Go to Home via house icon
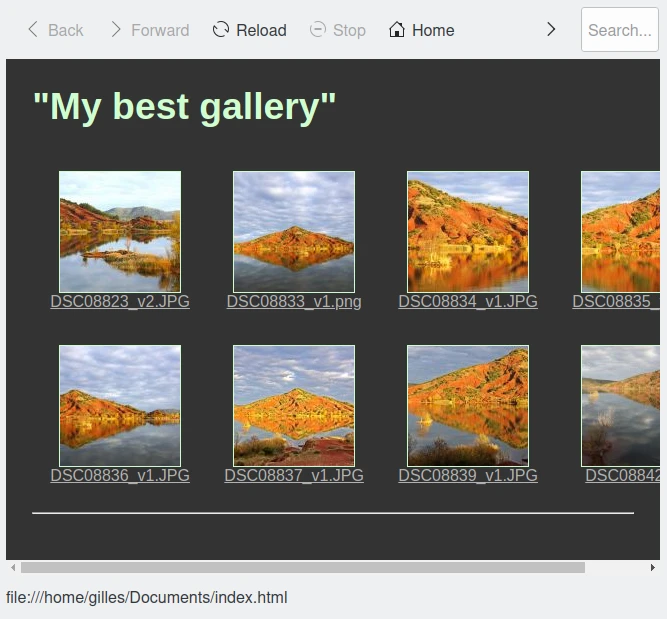This screenshot has height=619, width=667. (x=397, y=30)
